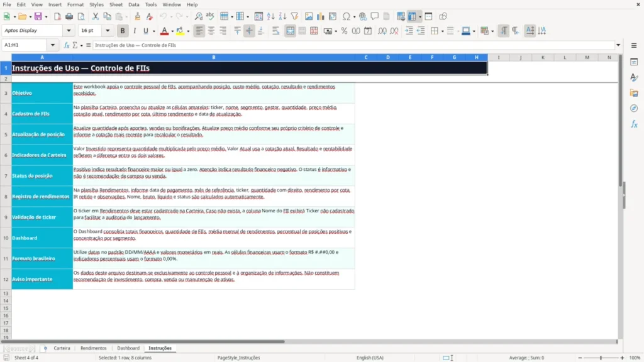The width and height of the screenshot is (644, 362).
Task: Open the Freeze Rows and Columns dropdown arrow
Action: pyautogui.click(x=419, y=17)
